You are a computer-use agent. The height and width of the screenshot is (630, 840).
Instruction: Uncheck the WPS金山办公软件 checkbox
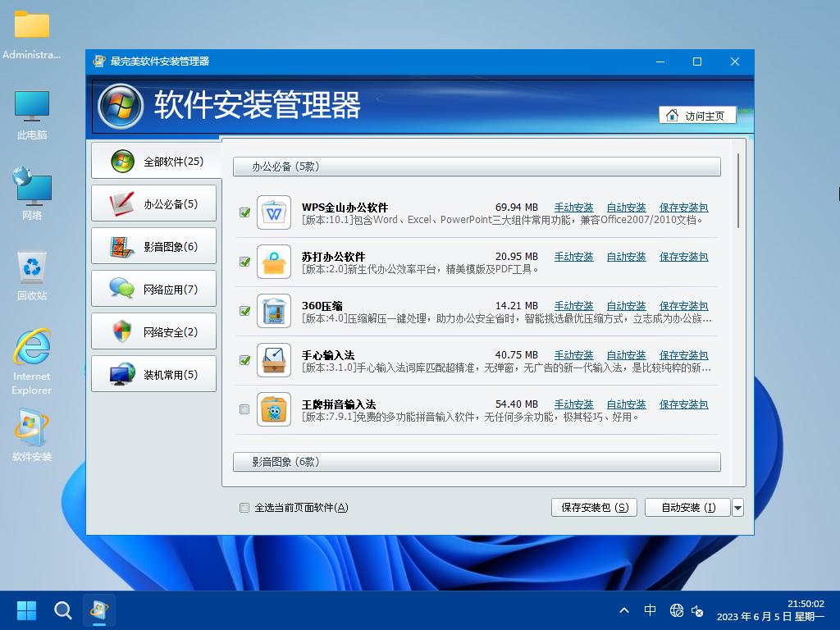244,212
